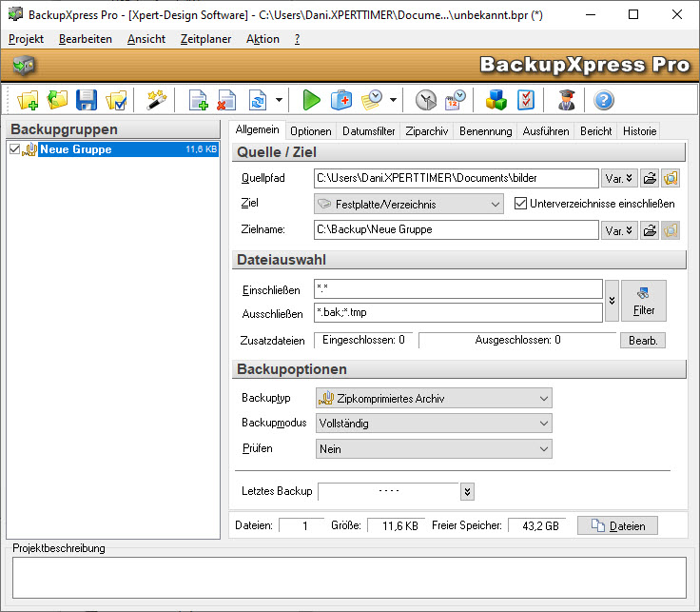Click the document refresh arrows icon
This screenshot has width=700, height=612.
(258, 100)
